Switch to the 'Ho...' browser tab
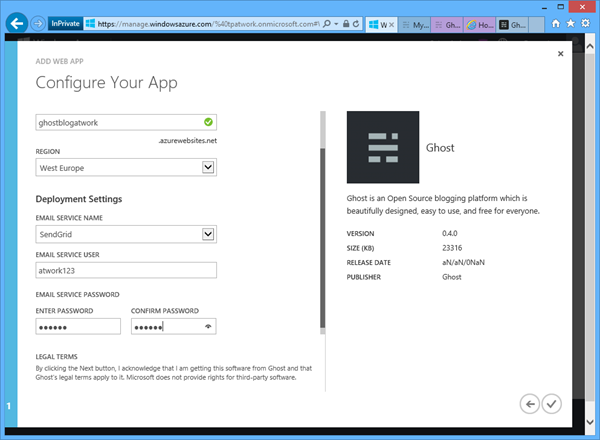The image size is (600, 440). pyautogui.click(x=480, y=25)
